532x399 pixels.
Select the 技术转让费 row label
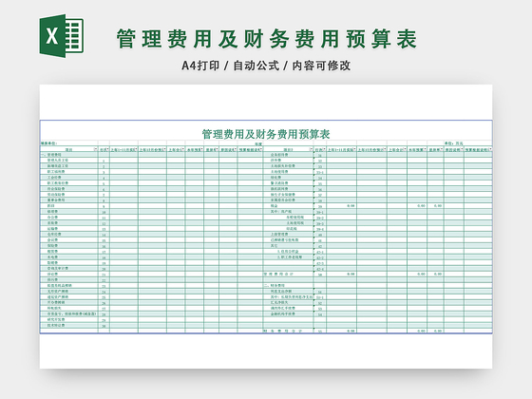tap(56, 325)
